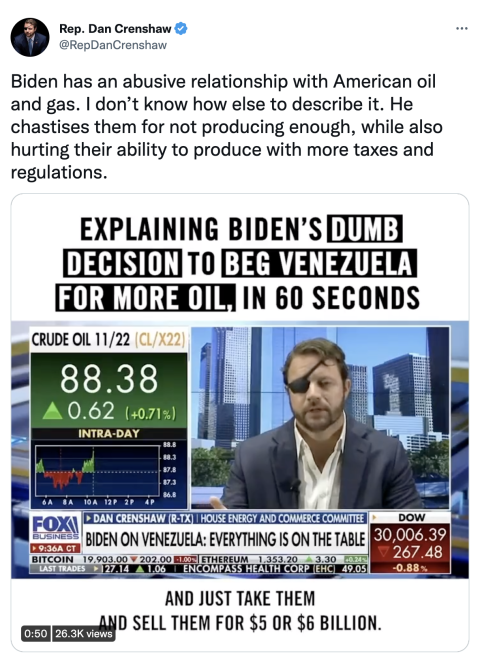
Task: Click the 88.38 crude oil price
Action: pos(109,379)
